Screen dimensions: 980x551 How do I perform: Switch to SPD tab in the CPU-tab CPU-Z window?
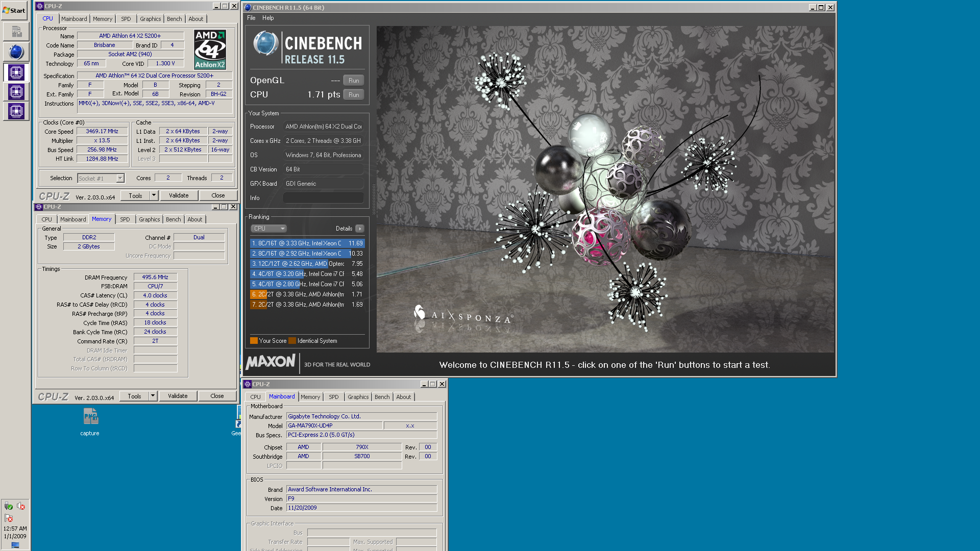pyautogui.click(x=126, y=19)
